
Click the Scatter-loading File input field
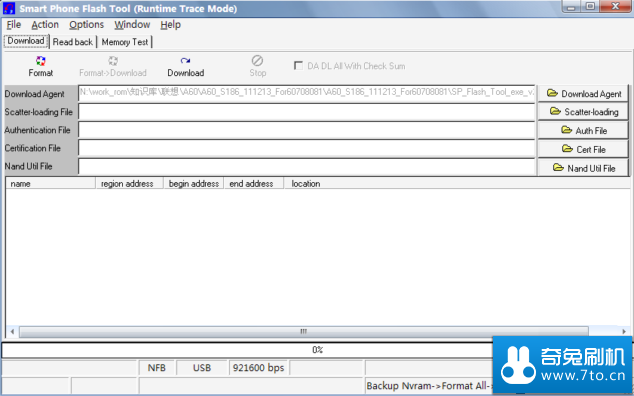307,112
